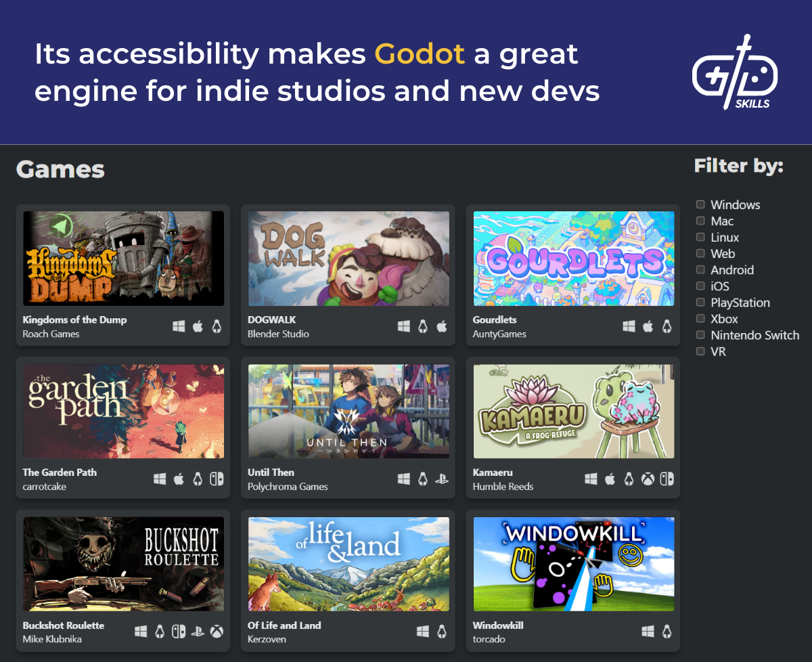Click the Apple icon on DOGWALK card

click(442, 326)
